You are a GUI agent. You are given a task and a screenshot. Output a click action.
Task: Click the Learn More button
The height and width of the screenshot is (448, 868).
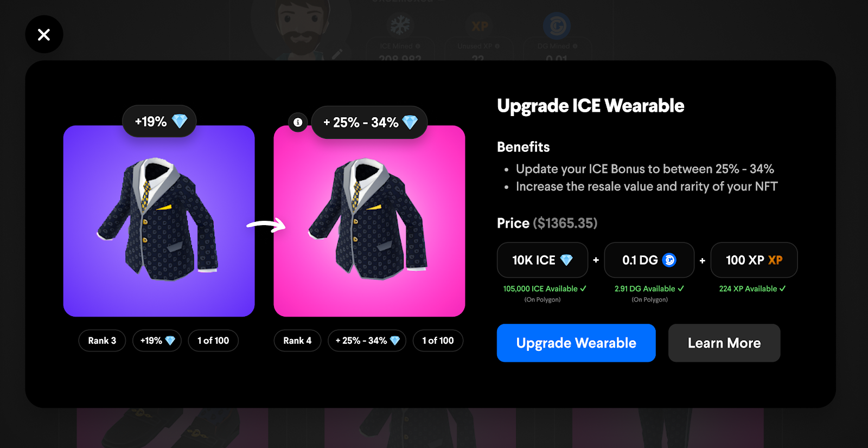pyautogui.click(x=724, y=343)
